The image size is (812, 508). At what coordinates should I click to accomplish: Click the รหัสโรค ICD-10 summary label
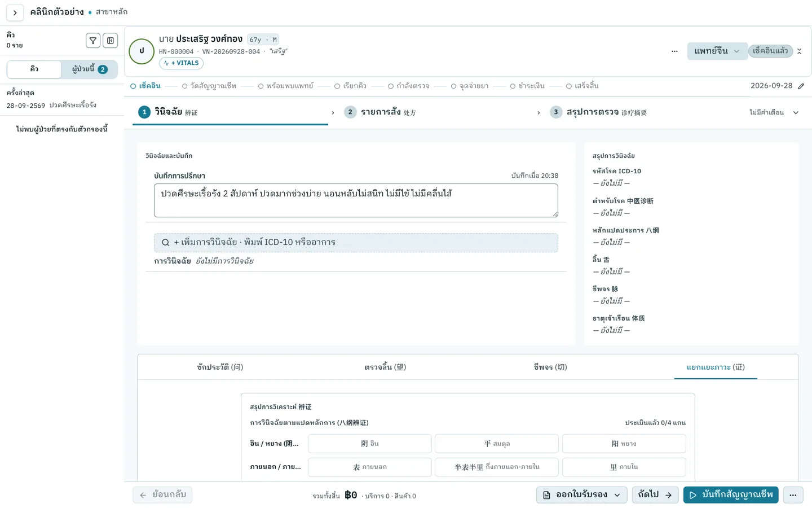tap(617, 171)
